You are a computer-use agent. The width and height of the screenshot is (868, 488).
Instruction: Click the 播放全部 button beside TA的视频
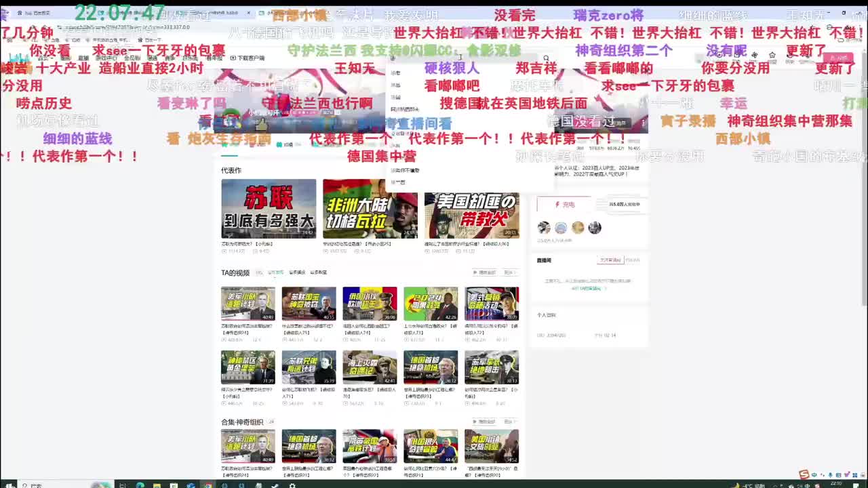tap(485, 272)
